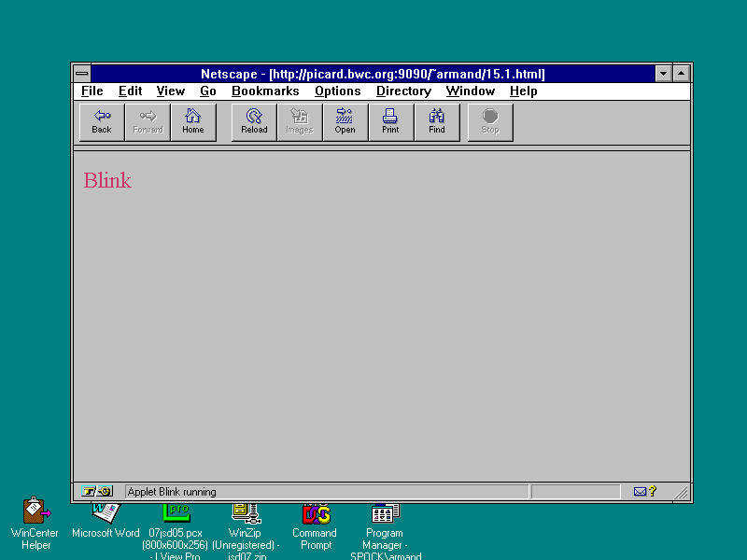Click the Open location toolbar icon
Image resolution: width=747 pixels, height=560 pixels.
tap(345, 122)
